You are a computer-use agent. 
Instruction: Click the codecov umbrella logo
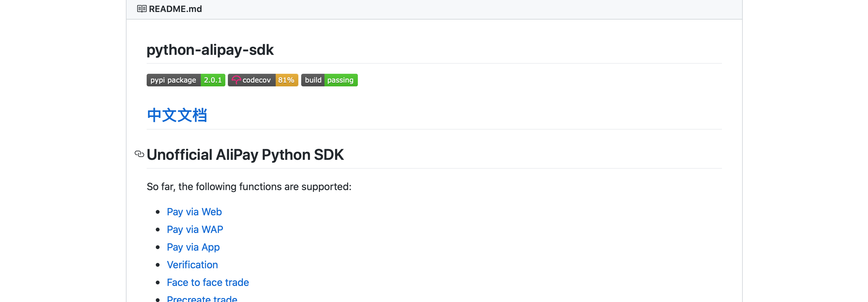236,80
